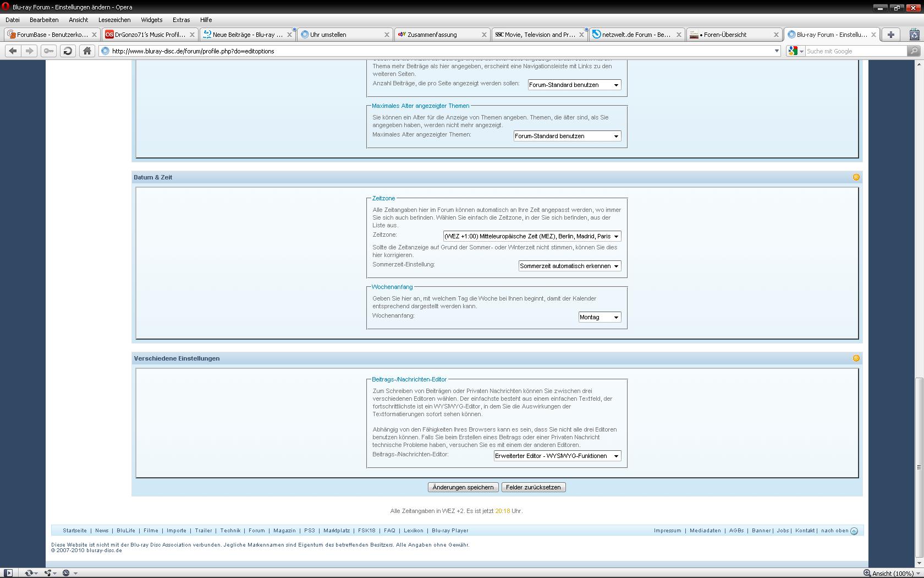The height and width of the screenshot is (578, 924).
Task: Open the Marktplatz footer link
Action: [337, 531]
